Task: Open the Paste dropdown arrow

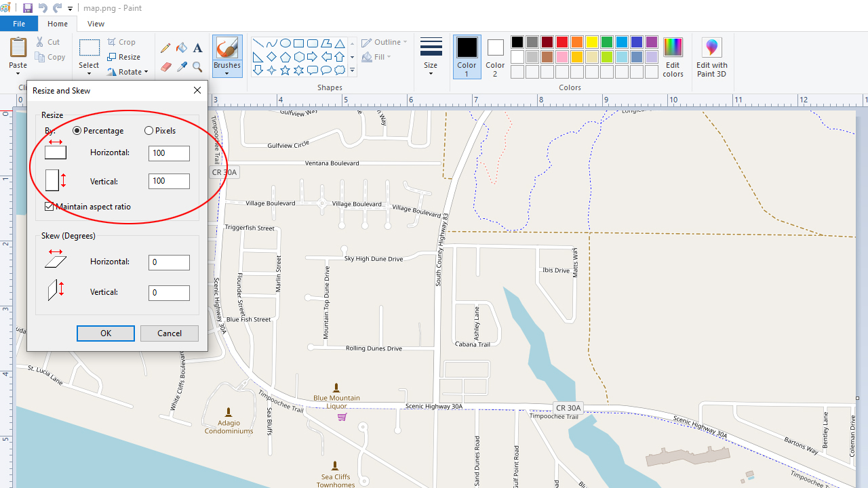Action: (x=18, y=73)
